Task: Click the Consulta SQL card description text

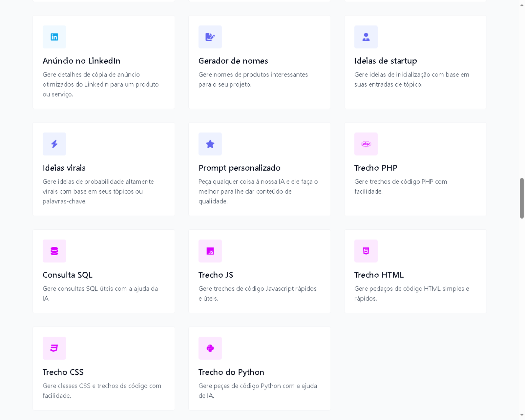Action: point(100,293)
